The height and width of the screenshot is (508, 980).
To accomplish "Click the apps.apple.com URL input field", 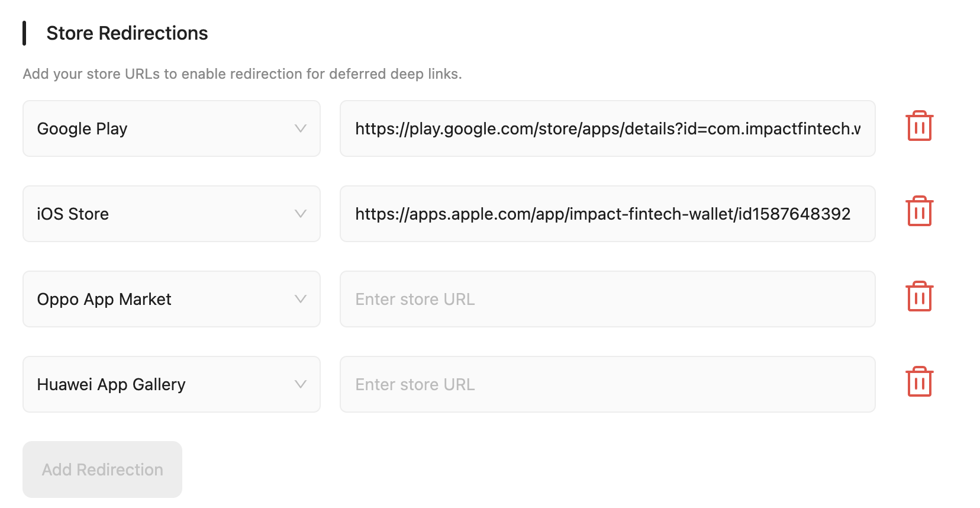I will tap(607, 214).
